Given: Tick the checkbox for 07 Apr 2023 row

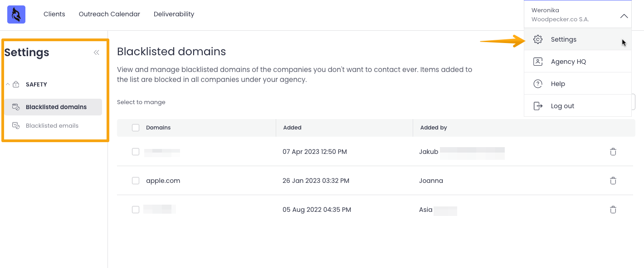Looking at the screenshot, I should (136, 152).
